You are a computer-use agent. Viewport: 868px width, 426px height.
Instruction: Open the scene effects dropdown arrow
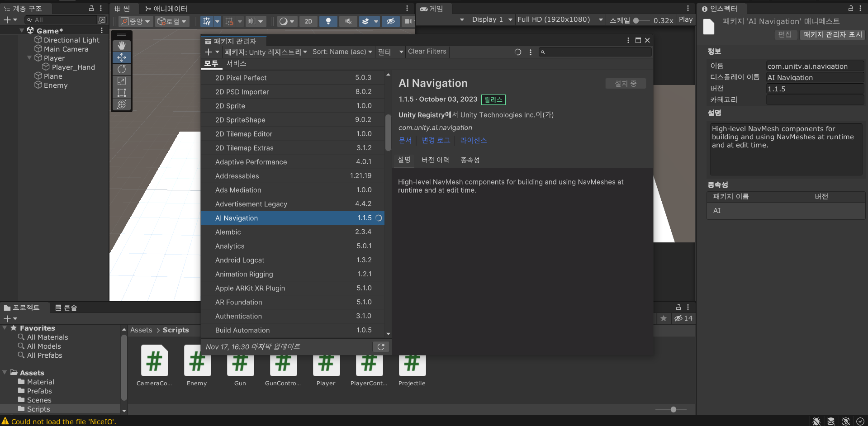pyautogui.click(x=376, y=21)
